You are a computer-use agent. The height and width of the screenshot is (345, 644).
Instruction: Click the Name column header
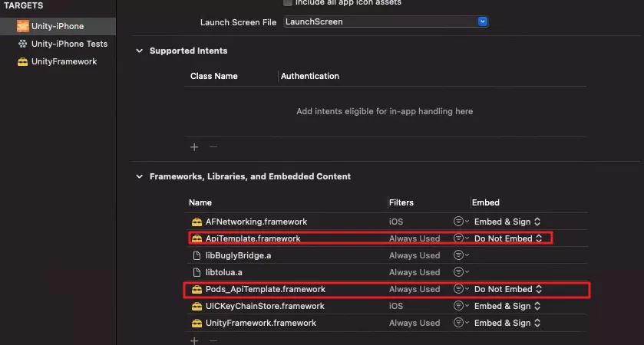click(200, 202)
